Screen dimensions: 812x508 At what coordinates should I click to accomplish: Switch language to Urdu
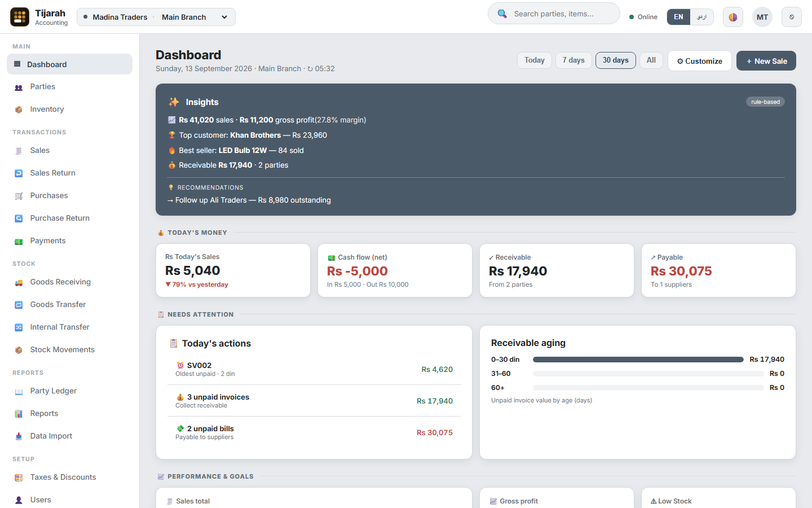[x=701, y=17]
